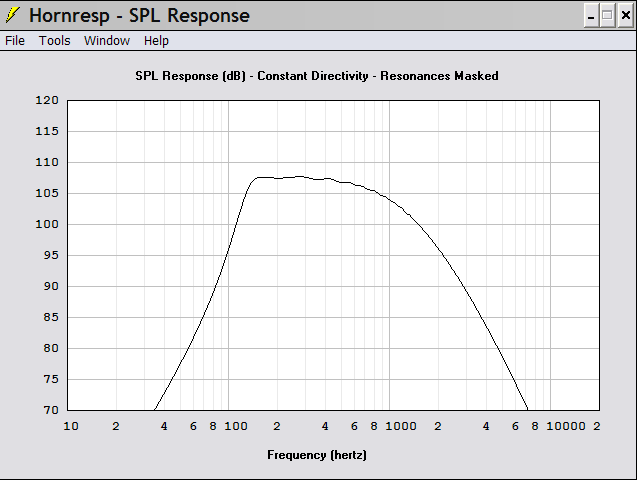Viewport: 637px width, 480px height.
Task: Click the 110 dB axis label
Action: pos(47,162)
